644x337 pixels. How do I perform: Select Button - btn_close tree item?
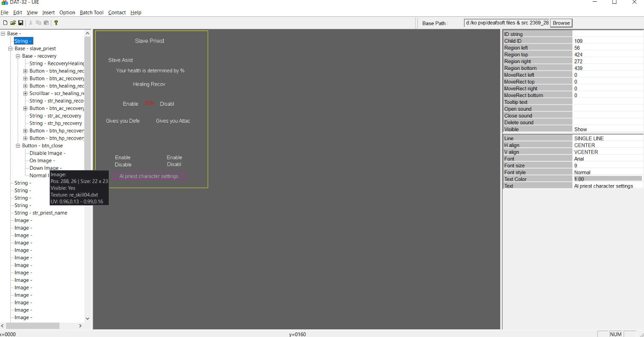[x=42, y=146]
